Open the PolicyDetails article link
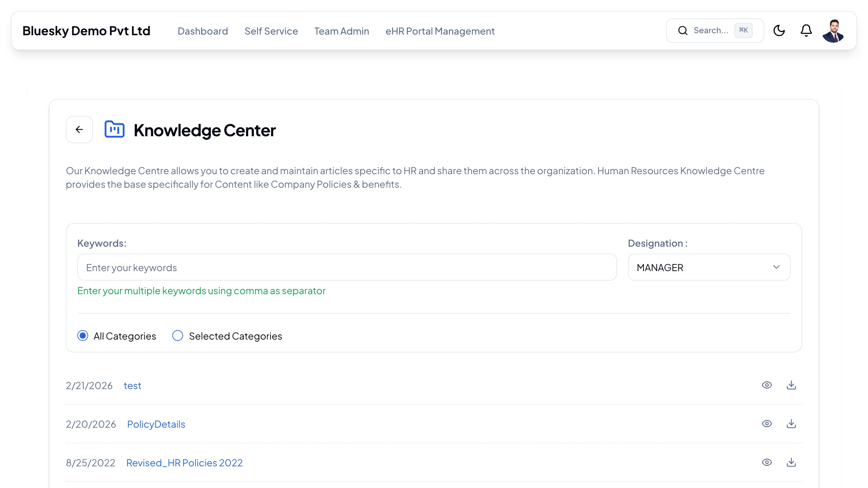The height and width of the screenshot is (488, 868). click(156, 424)
